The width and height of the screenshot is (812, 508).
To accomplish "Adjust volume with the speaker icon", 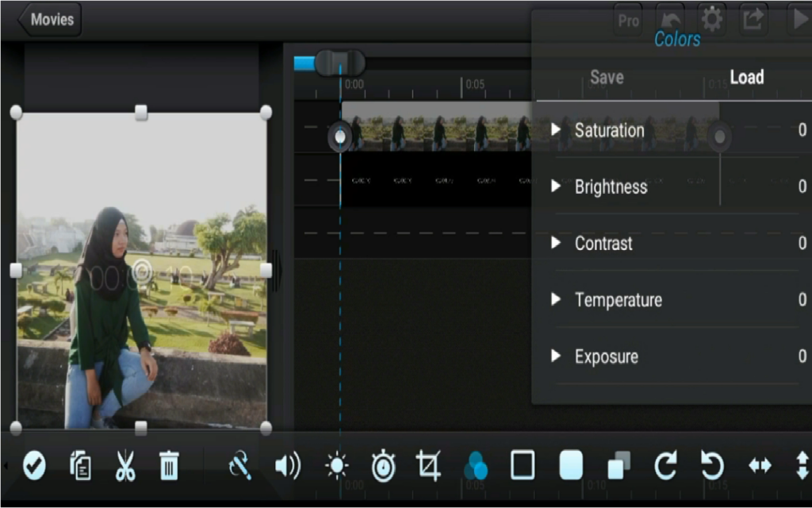I will coord(287,465).
